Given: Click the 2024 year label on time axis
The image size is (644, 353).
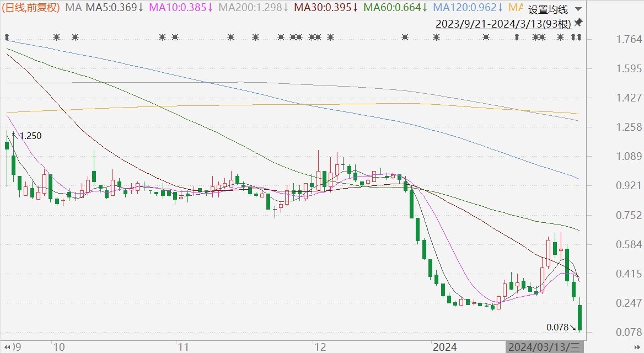Looking at the screenshot, I should [445, 347].
